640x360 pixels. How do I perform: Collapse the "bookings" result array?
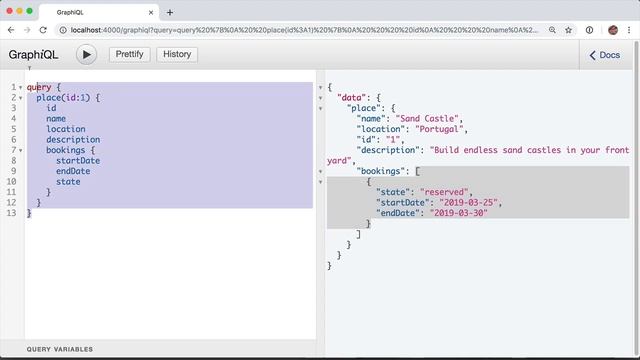pyautogui.click(x=320, y=171)
